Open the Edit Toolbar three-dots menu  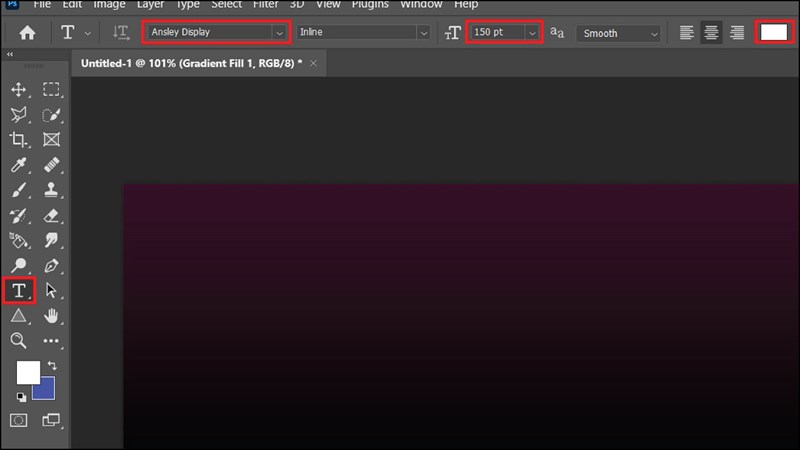(x=51, y=341)
